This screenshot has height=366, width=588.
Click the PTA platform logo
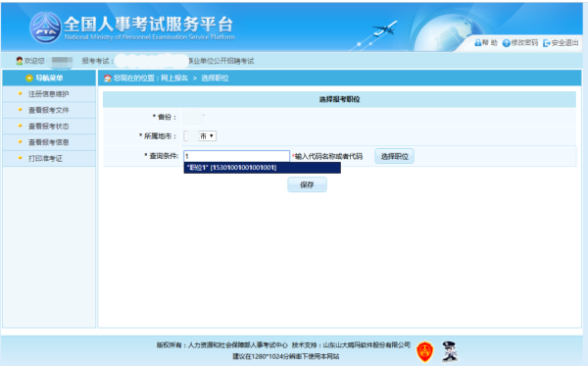(x=45, y=27)
